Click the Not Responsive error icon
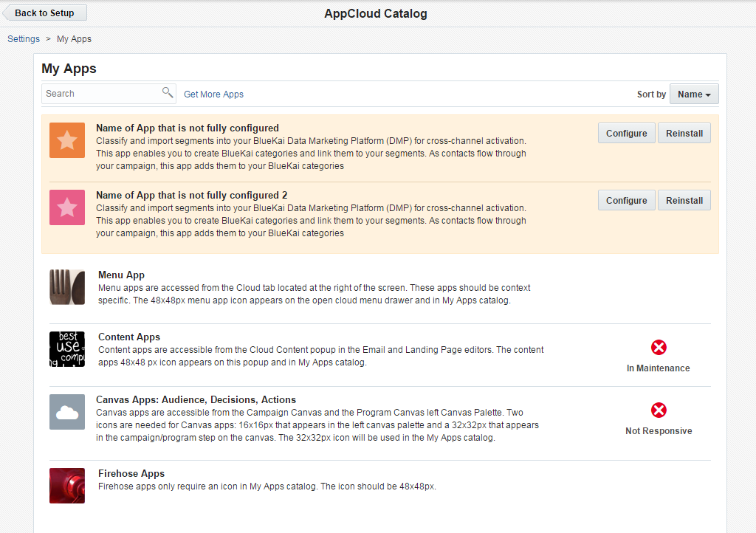Viewport: 756px width, 533px height. coord(658,410)
